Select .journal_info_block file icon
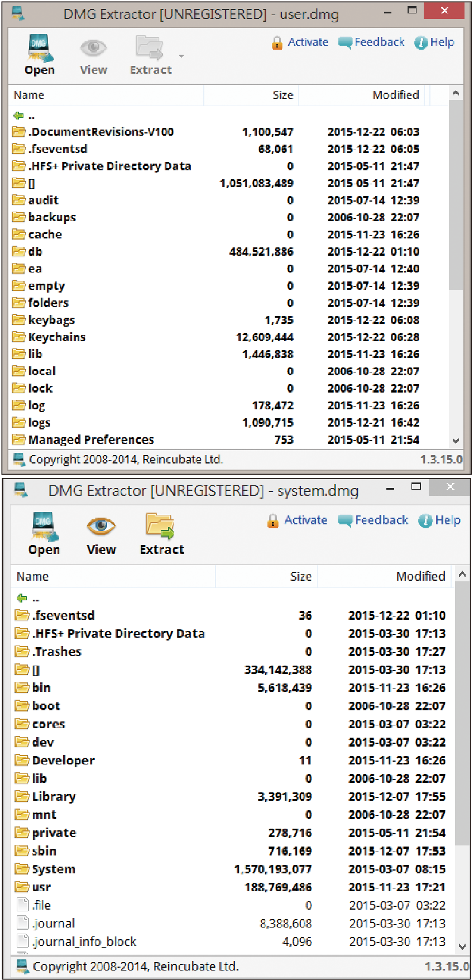 tap(23, 941)
